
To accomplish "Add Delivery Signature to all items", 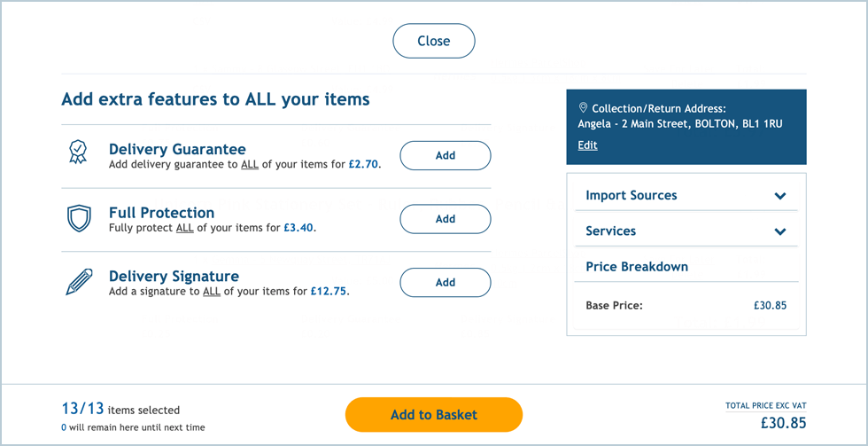I will [x=445, y=283].
